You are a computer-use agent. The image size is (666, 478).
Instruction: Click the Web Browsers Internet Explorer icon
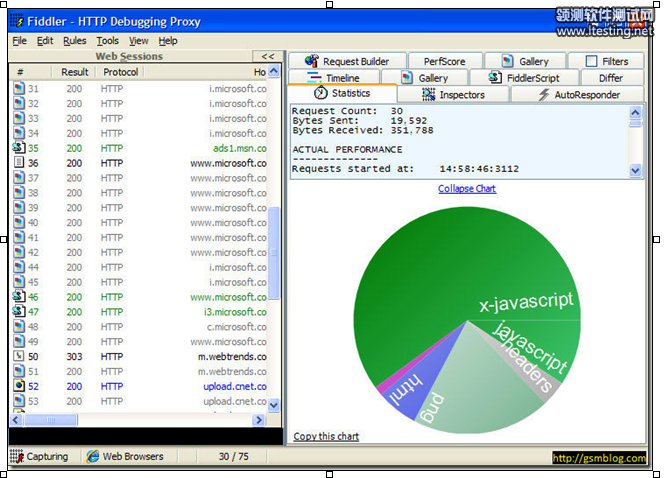tap(93, 457)
